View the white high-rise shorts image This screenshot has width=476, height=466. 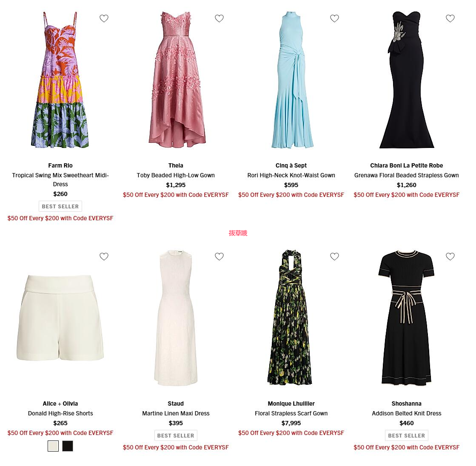(x=60, y=318)
